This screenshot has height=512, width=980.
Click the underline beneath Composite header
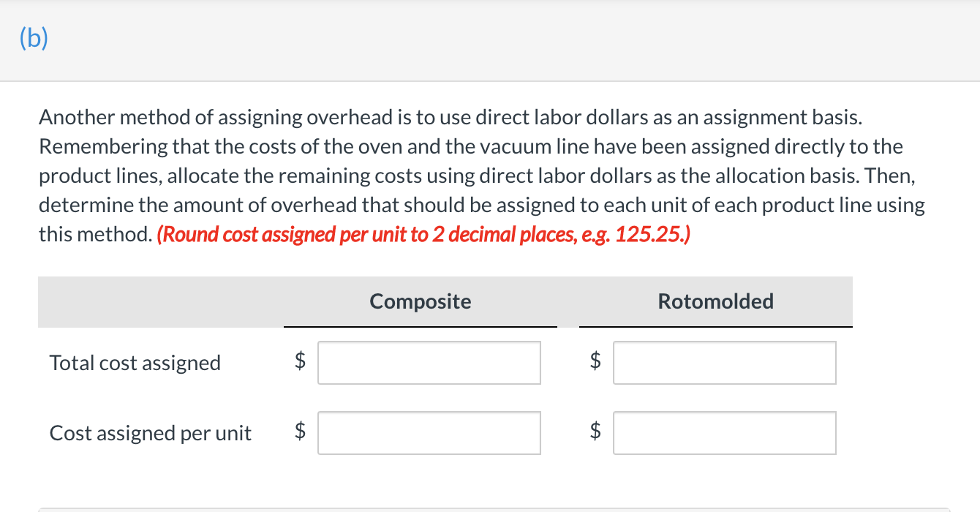421,326
